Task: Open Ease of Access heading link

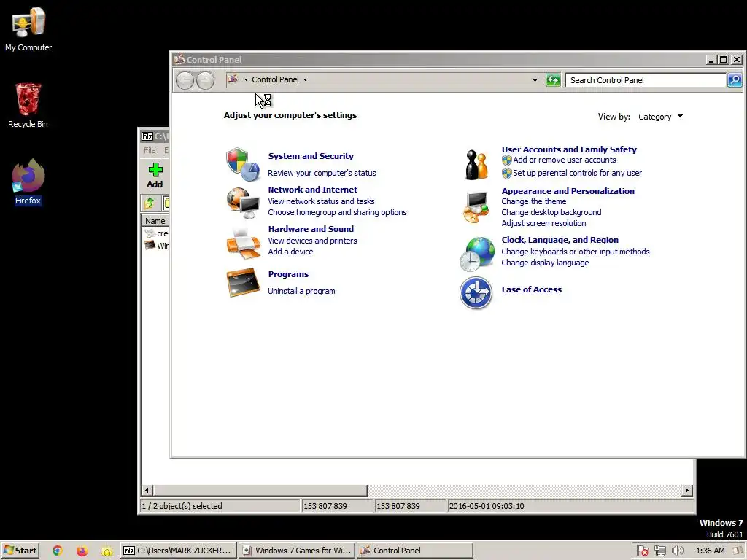Action: coord(532,289)
